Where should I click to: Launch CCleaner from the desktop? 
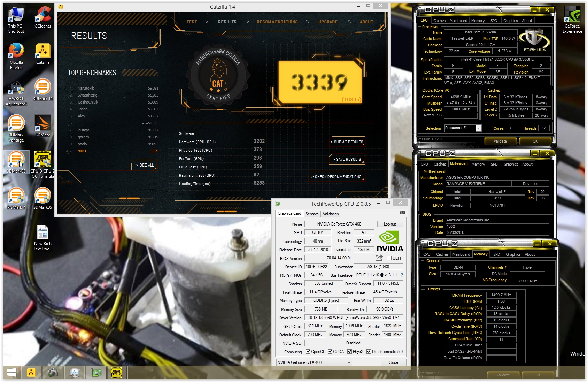(x=43, y=17)
